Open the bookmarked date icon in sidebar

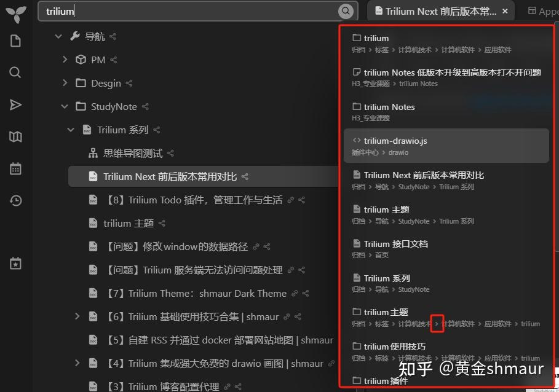click(x=15, y=263)
